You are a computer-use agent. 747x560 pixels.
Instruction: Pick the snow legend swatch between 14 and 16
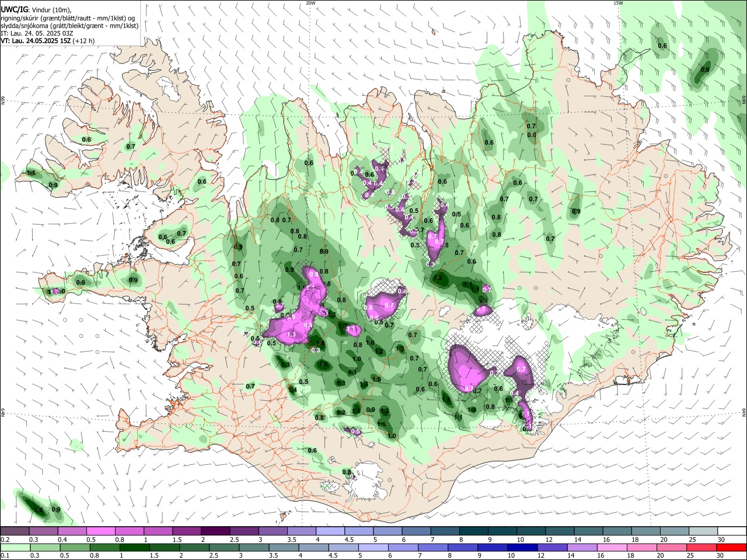tap(588, 531)
